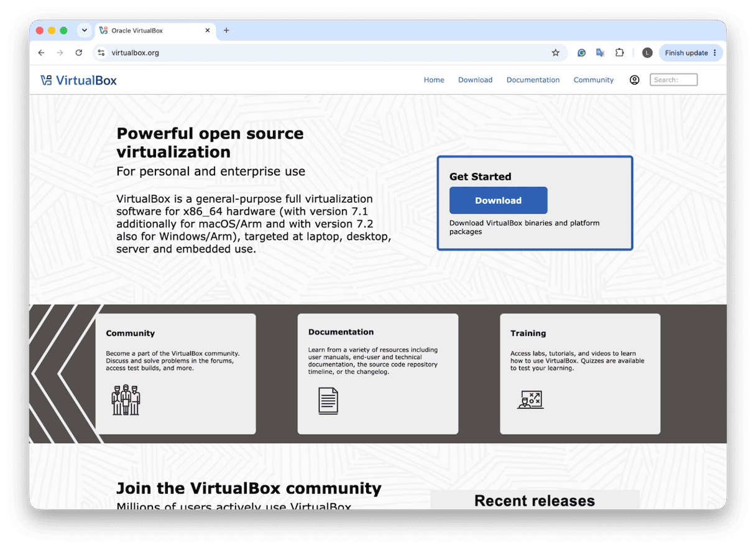Open a new browser tab with plus
Screen dimensions: 756x548
pos(226,30)
